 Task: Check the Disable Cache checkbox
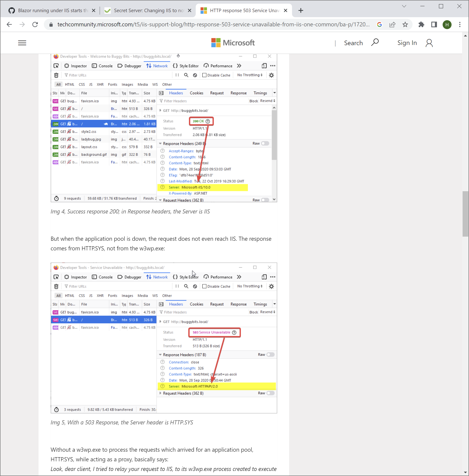(204, 75)
